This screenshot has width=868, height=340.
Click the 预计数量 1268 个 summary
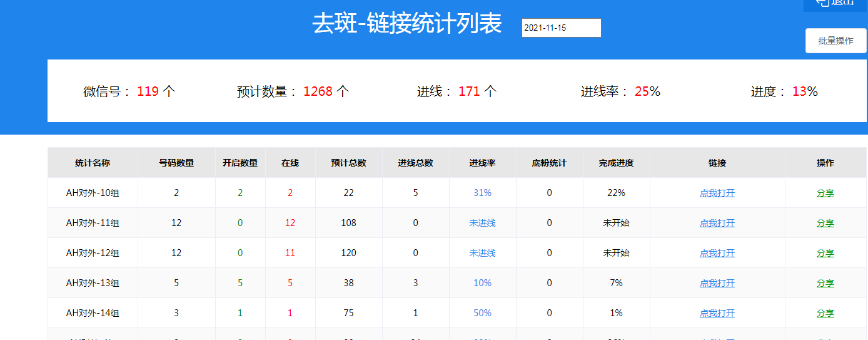tap(293, 91)
